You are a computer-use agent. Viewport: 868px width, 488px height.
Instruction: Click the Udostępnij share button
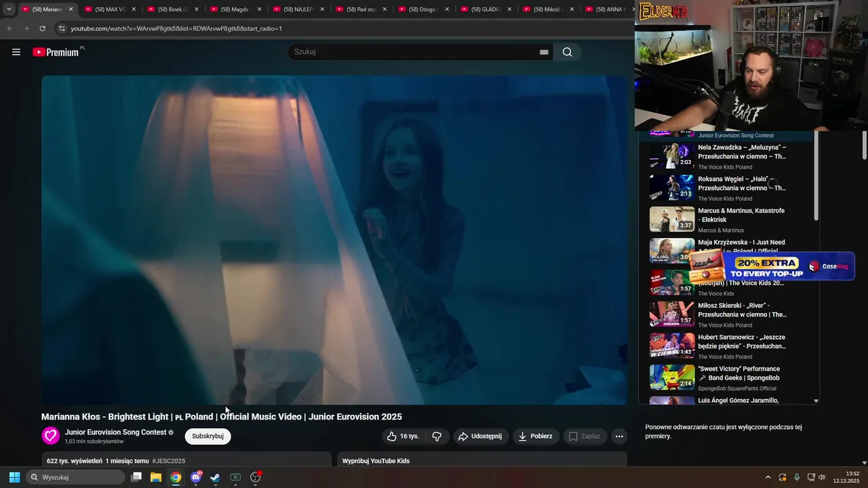480,436
